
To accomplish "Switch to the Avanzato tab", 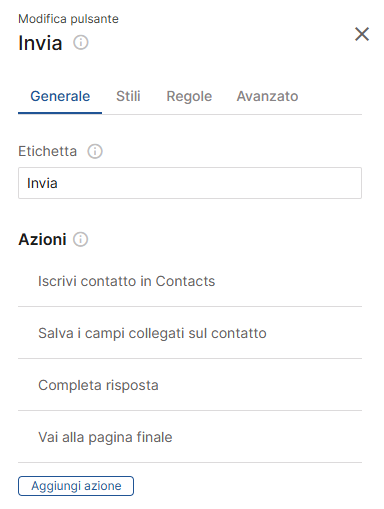I will [x=267, y=96].
